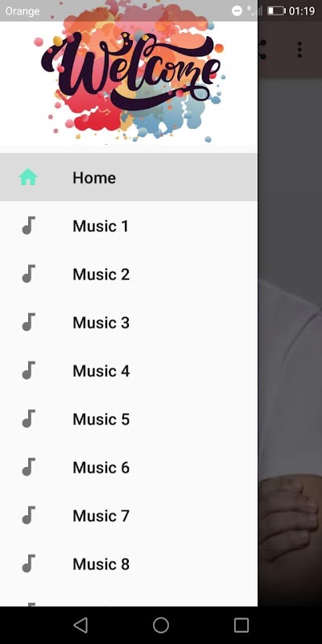Tap the green Home icon

28,177
